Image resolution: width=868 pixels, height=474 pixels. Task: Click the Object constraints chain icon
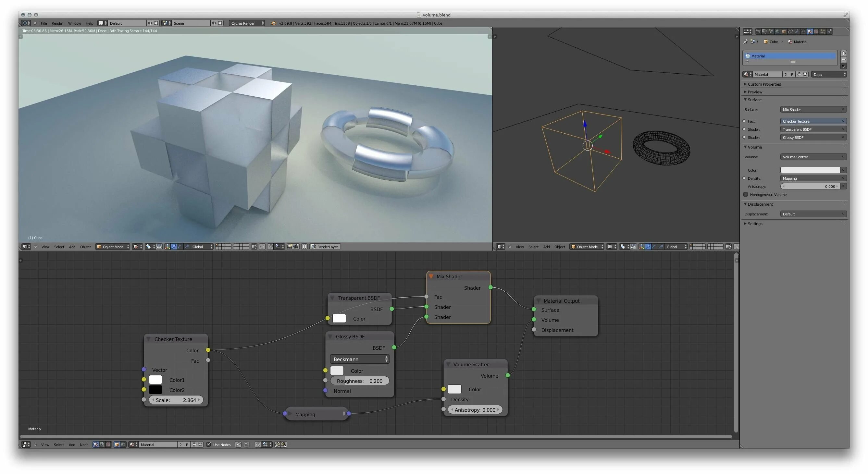pyautogui.click(x=791, y=31)
